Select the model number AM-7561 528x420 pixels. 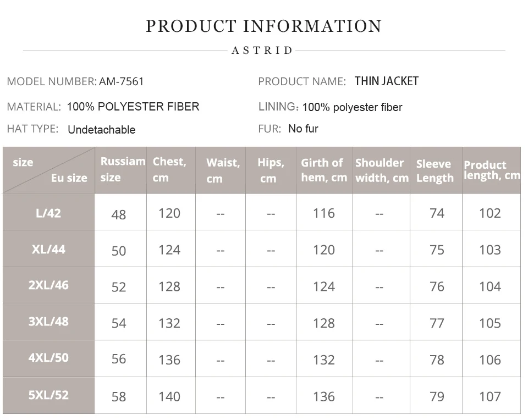click(x=121, y=81)
